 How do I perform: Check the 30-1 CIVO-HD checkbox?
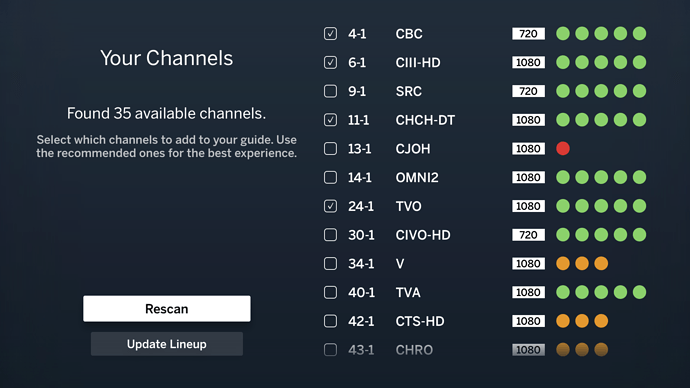tap(330, 235)
